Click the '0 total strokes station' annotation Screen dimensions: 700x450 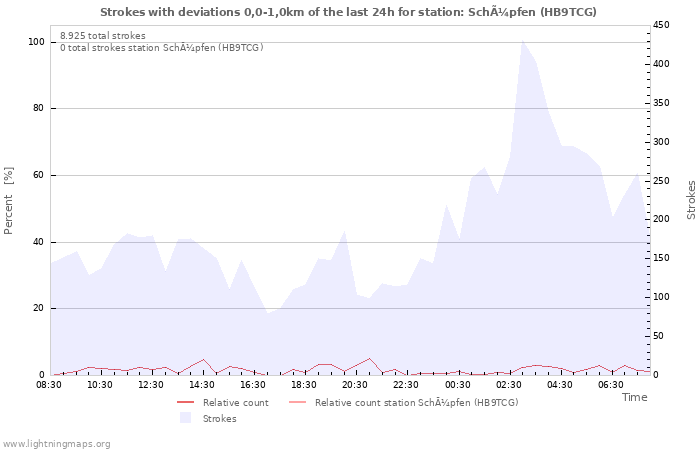(161, 48)
